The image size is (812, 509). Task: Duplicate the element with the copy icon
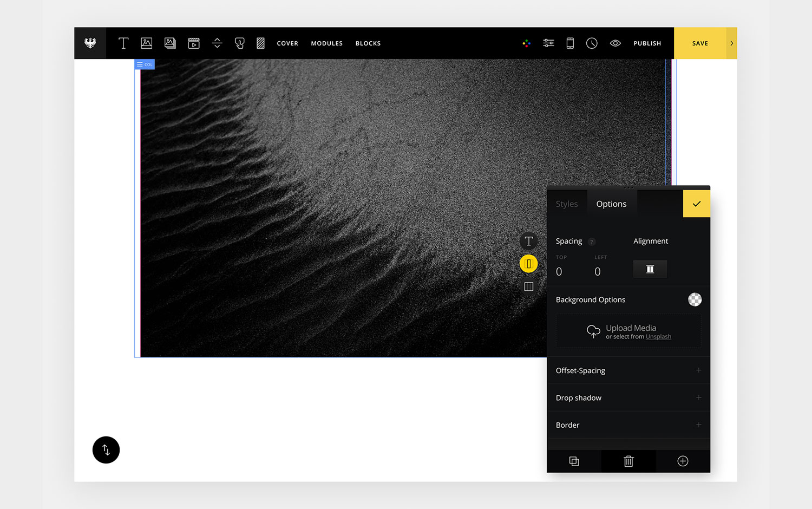(574, 461)
